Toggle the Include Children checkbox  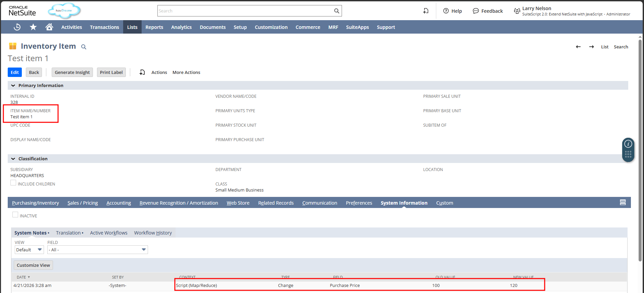pyautogui.click(x=13, y=183)
